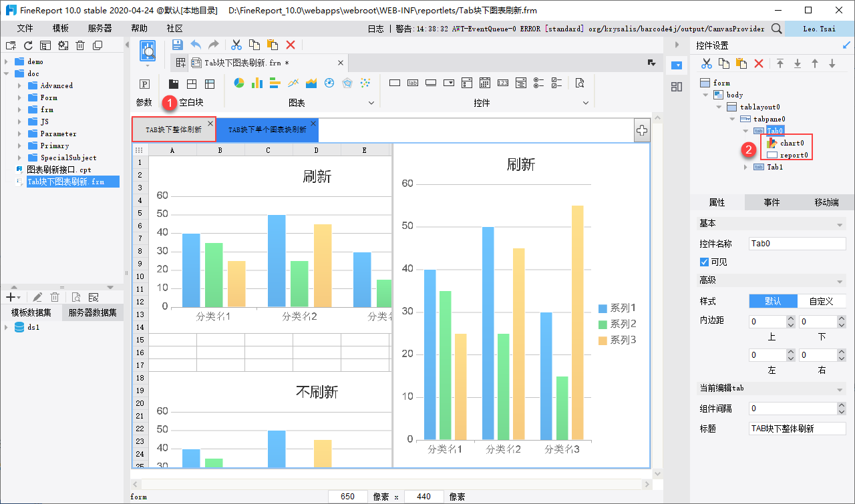Viewport: 855px width, 504px height.
Task: Click the Leo.Tsai user button
Action: 820,29
